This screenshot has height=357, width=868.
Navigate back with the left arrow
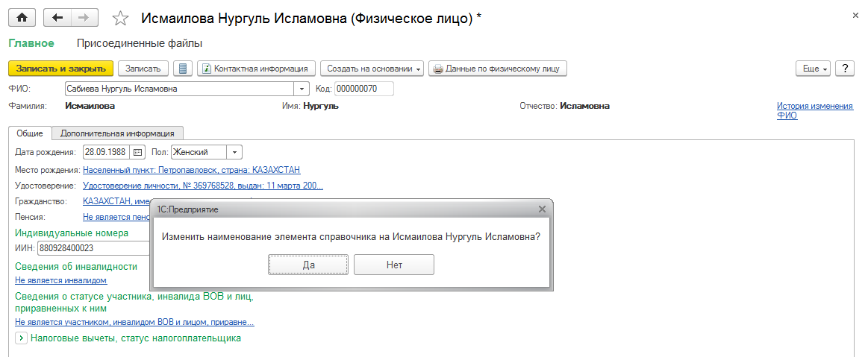pos(58,18)
